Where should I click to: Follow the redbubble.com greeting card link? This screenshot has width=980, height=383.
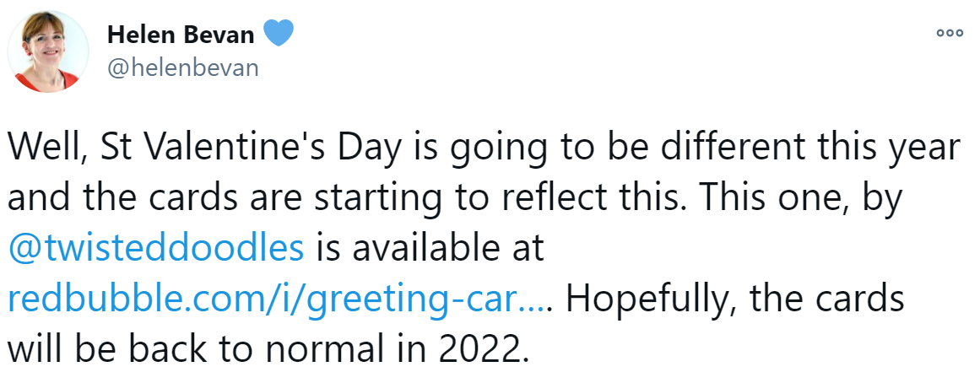pos(279,298)
